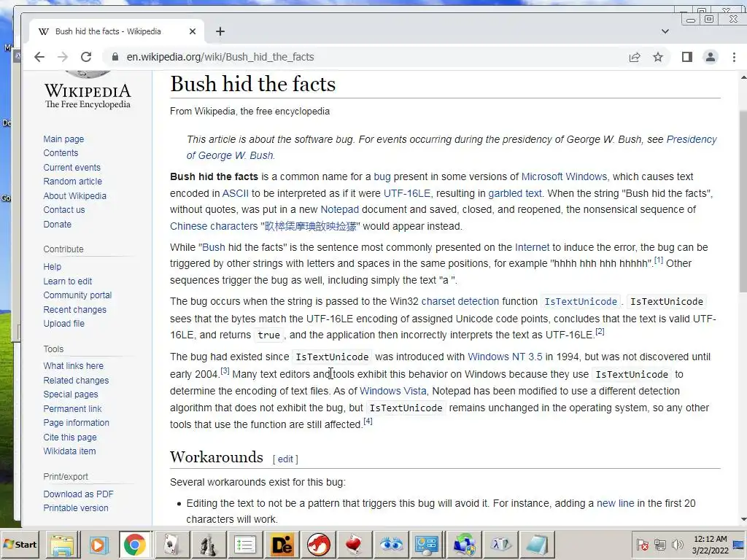This screenshot has height=560, width=747.
Task: Open the Windows Start menu
Action: click(x=20, y=544)
